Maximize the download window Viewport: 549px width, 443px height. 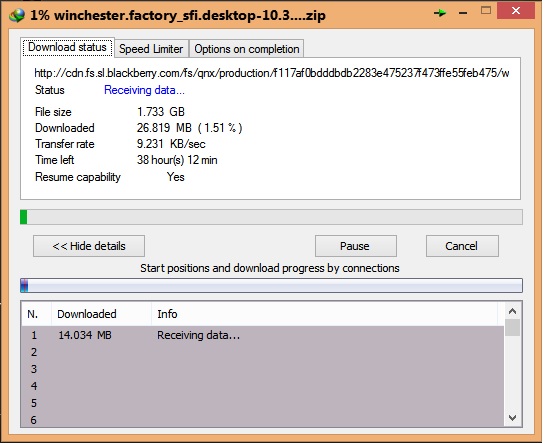[486, 11]
